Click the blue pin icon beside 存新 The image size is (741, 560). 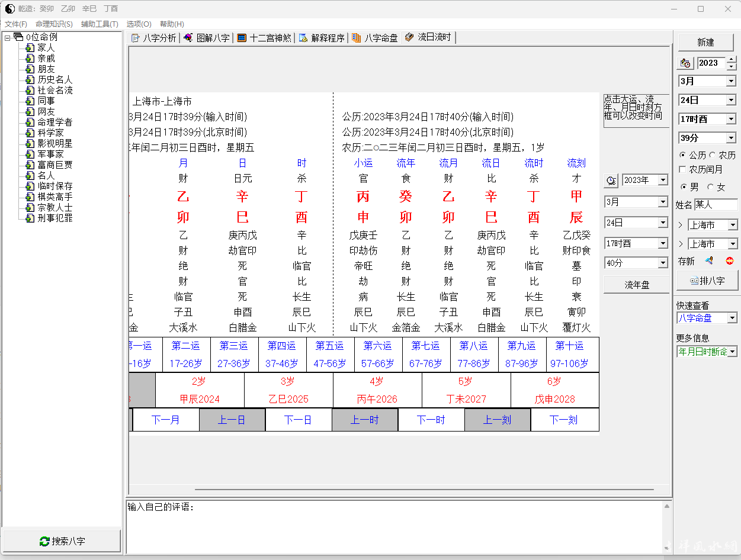pos(708,260)
